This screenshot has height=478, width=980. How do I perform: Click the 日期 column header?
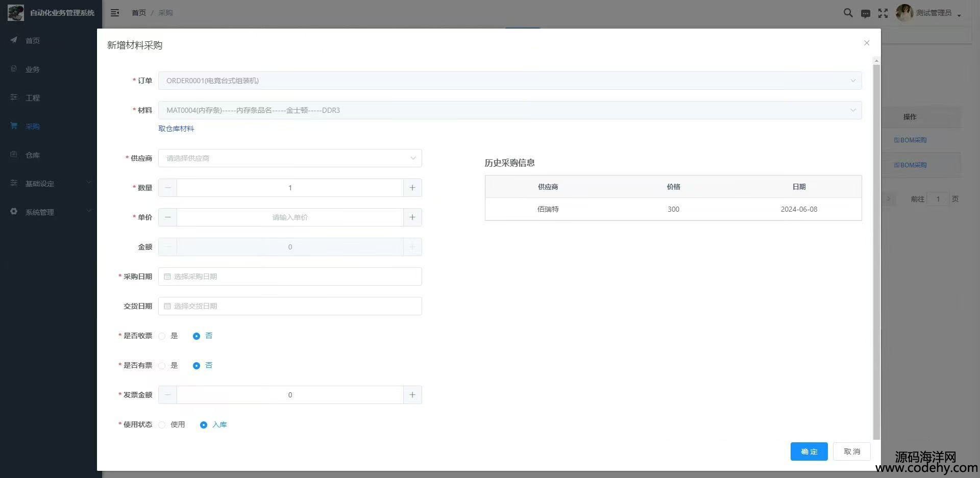coord(799,187)
